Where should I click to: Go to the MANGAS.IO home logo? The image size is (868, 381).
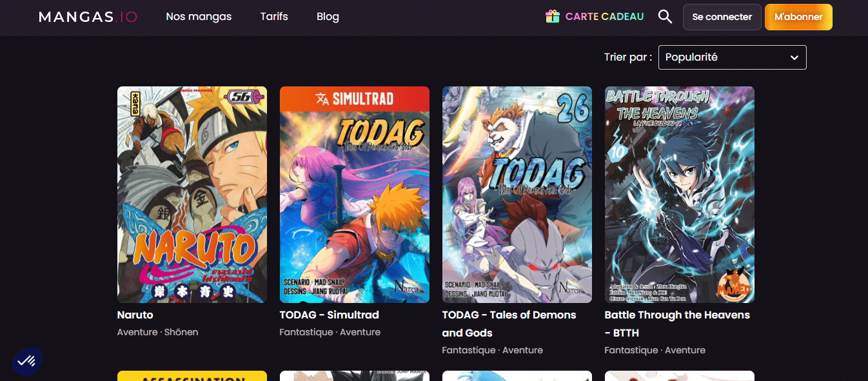click(88, 17)
